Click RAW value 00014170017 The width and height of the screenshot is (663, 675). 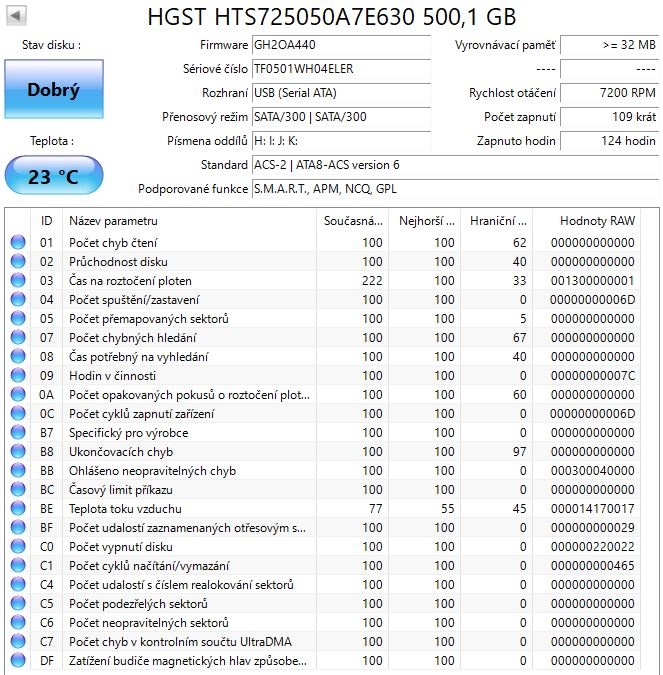coord(592,509)
